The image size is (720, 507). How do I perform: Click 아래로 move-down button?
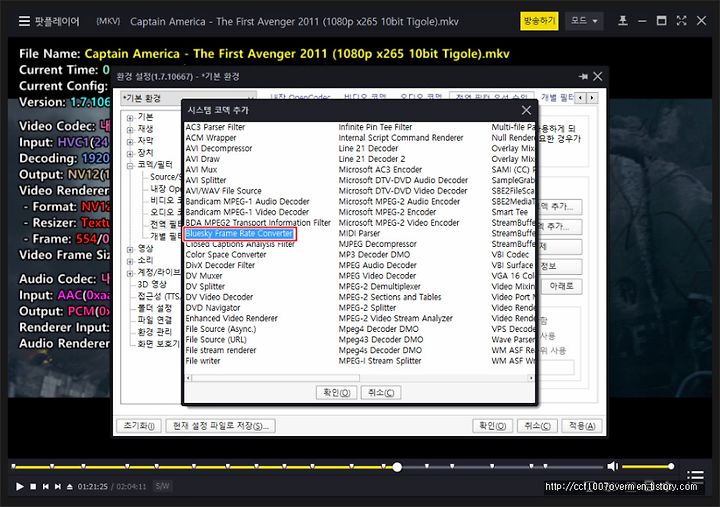[x=561, y=286]
